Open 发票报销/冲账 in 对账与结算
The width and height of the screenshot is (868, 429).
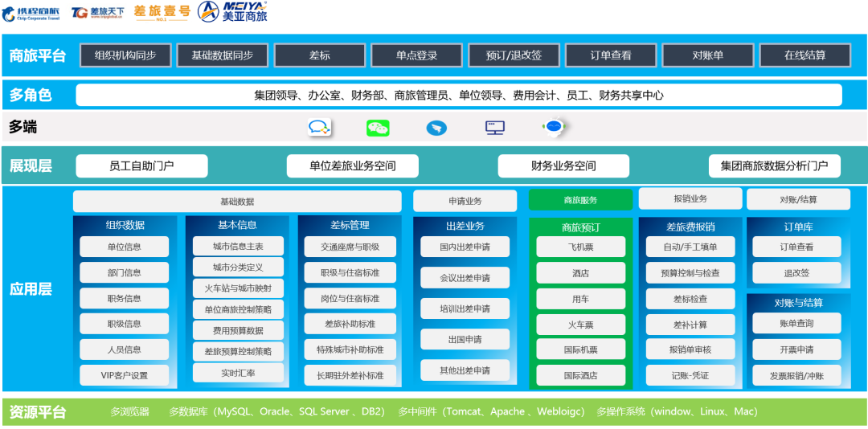tap(796, 375)
